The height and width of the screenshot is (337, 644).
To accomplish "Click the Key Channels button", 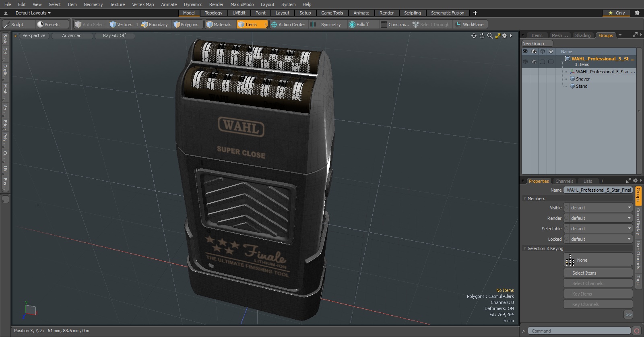I will [598, 304].
